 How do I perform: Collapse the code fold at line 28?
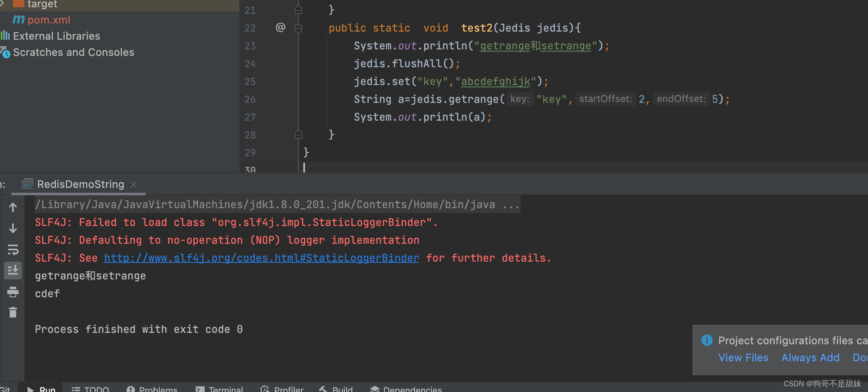pos(298,134)
